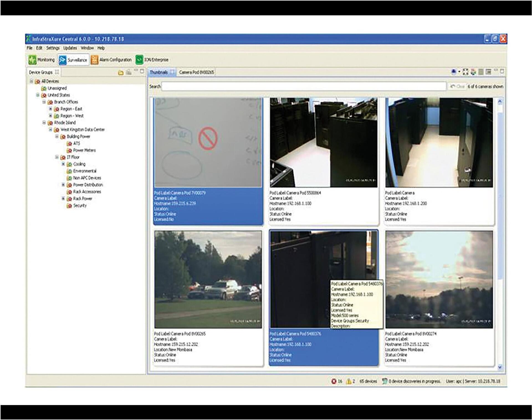Image resolution: width=532 pixels, height=420 pixels.
Task: Expand the Rack Power tree node
Action: pos(63,198)
